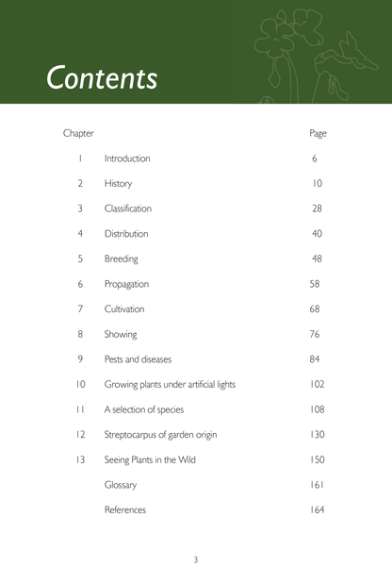Click the Contents heading title
Viewport: 392px width, 566px height.
[x=102, y=77]
